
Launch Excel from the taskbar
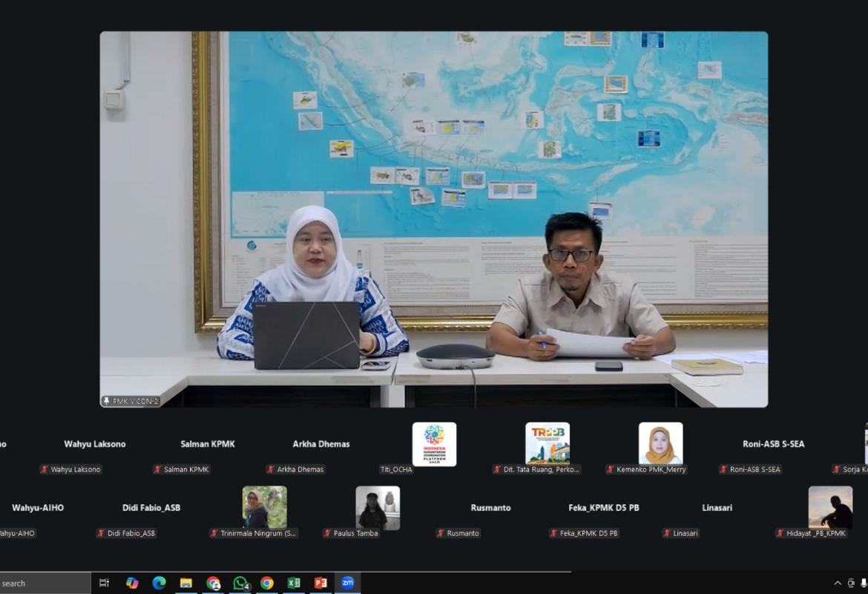point(294,583)
